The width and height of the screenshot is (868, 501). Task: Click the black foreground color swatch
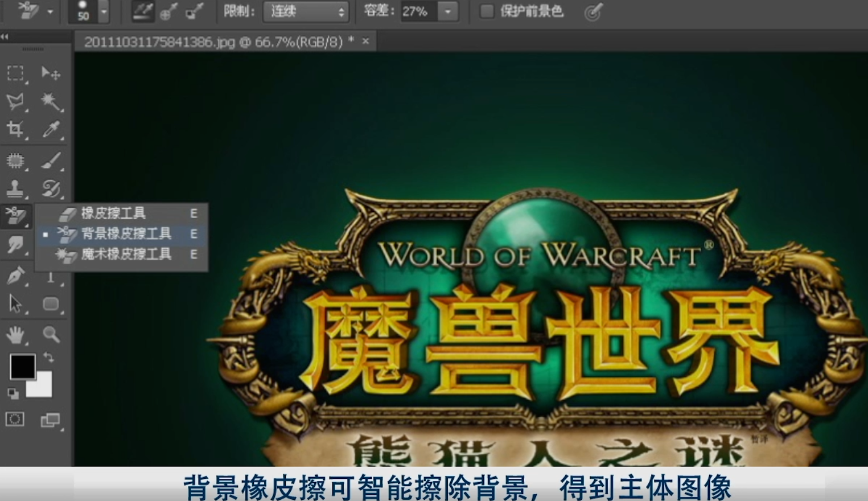click(22, 366)
